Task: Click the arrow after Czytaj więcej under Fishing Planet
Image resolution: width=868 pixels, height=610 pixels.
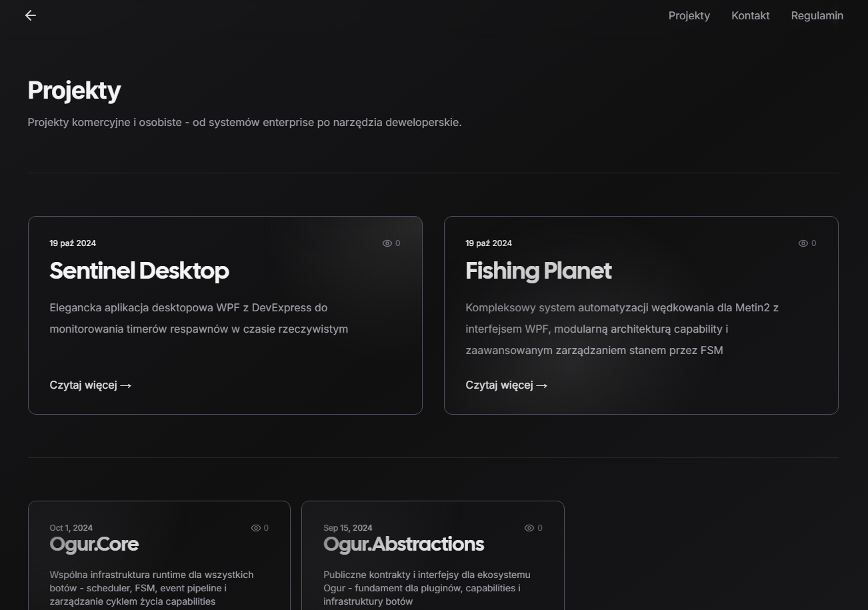Action: click(542, 385)
